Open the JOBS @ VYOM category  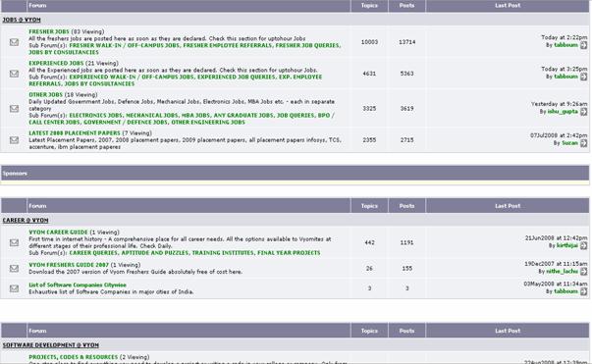click(22, 20)
